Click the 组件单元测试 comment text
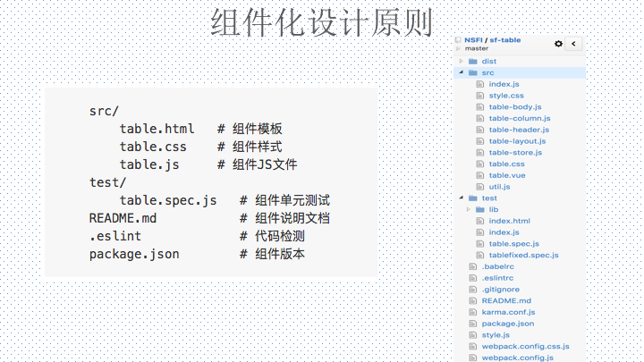The height and width of the screenshot is (362, 644). click(292, 200)
